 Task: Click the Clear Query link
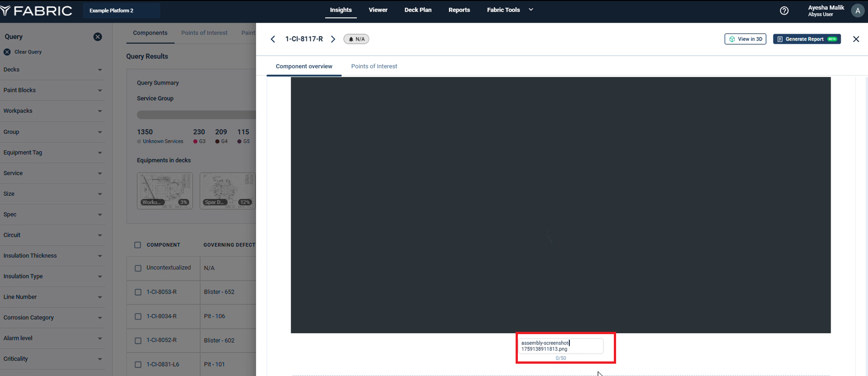coord(28,52)
